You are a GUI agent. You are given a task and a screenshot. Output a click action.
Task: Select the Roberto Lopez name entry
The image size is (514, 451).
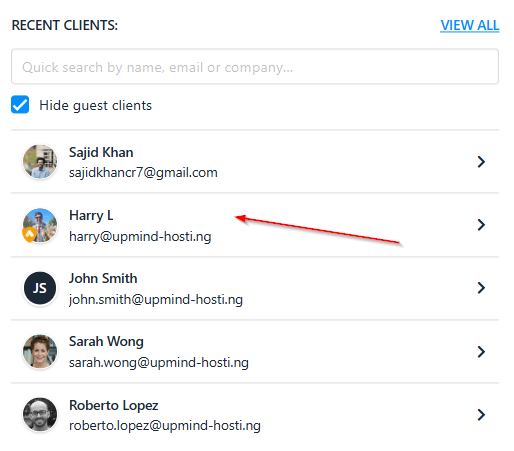(113, 406)
